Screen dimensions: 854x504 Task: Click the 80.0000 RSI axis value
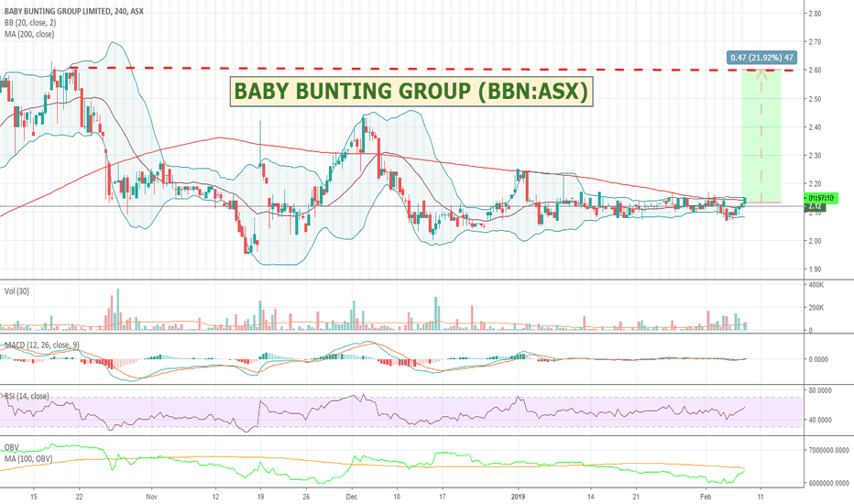pos(820,390)
